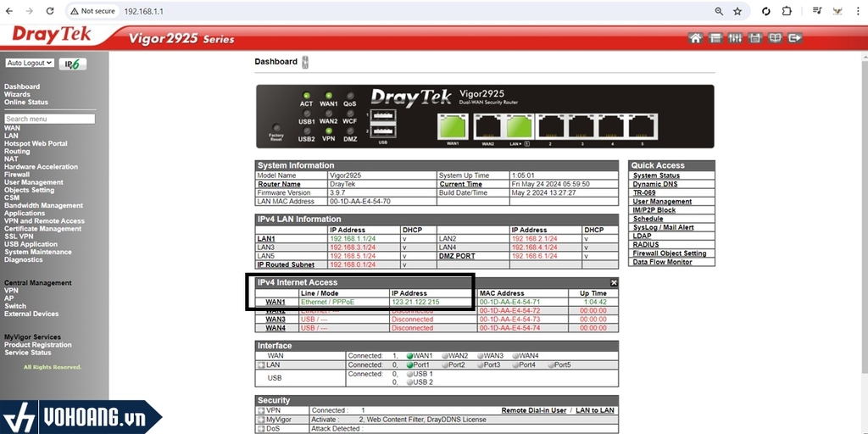Click the Chrome profile avatar icon
The height and width of the screenshot is (434, 868).
[x=837, y=11]
